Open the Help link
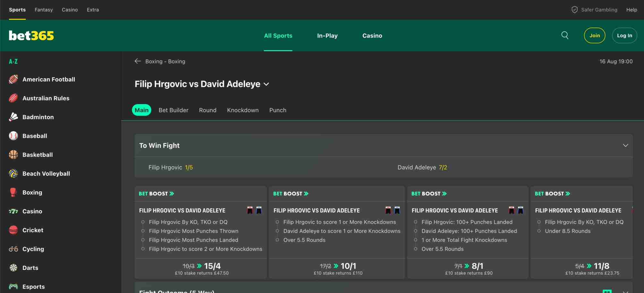This screenshot has height=293, width=644. 631,10
